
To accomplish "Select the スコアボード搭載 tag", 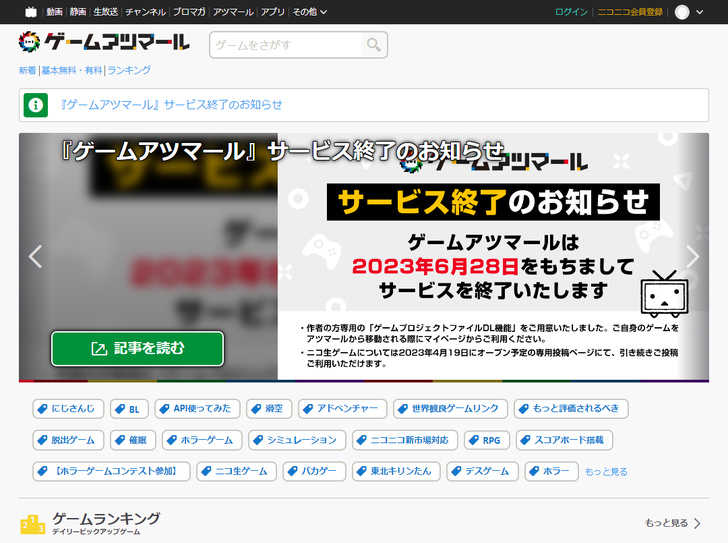I will point(564,440).
